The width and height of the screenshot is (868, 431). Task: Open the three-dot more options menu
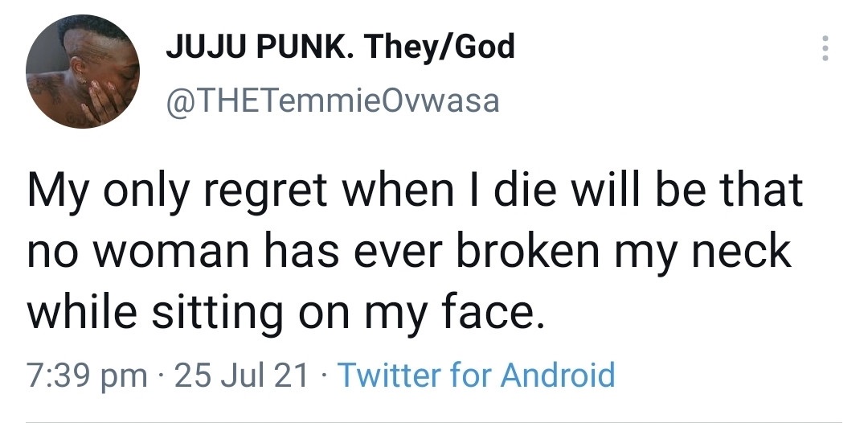click(x=824, y=50)
